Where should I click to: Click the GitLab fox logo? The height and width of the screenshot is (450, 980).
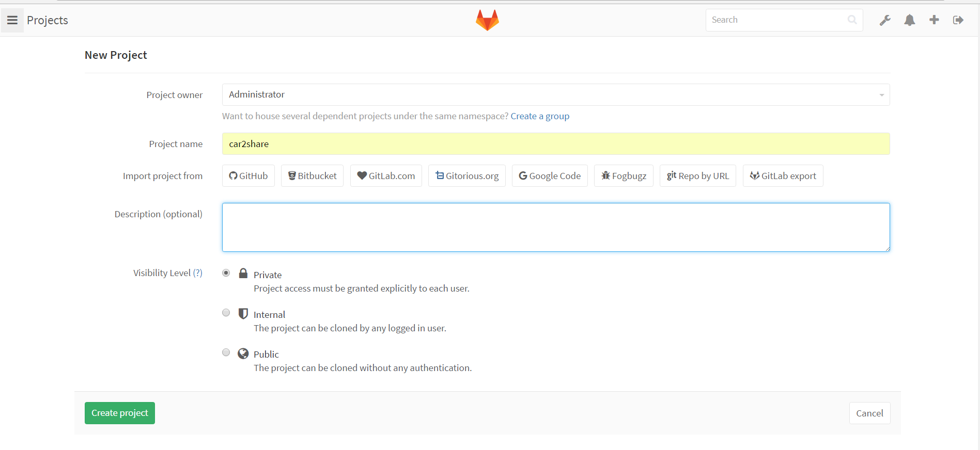tap(487, 20)
